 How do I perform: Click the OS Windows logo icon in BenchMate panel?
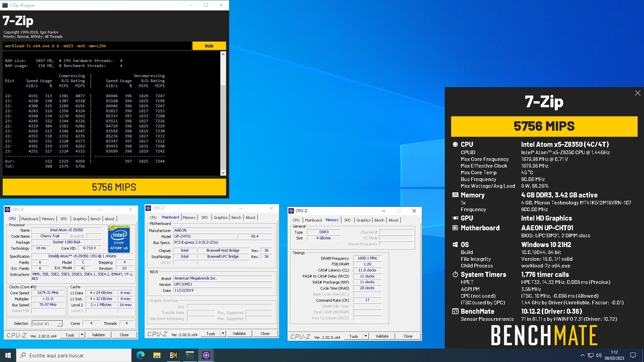pos(455,245)
